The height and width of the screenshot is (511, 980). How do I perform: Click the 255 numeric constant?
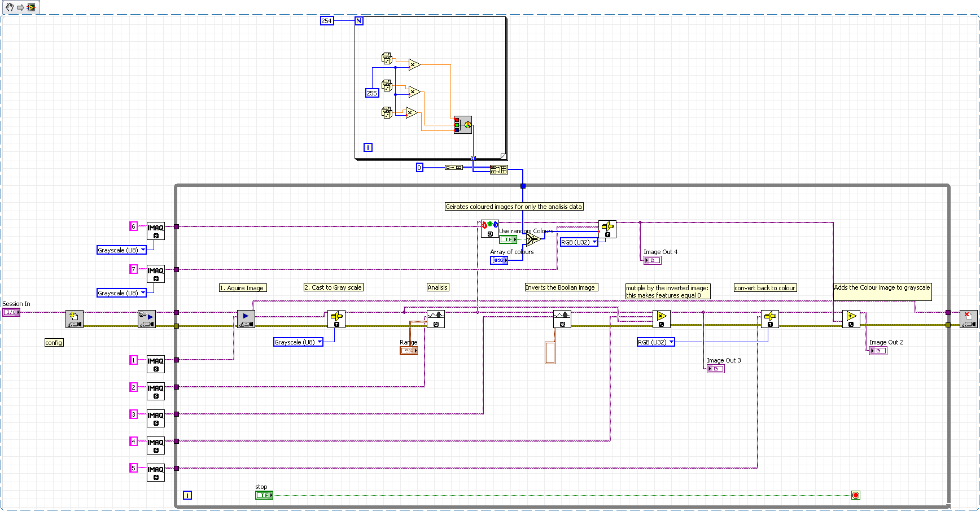[x=372, y=93]
